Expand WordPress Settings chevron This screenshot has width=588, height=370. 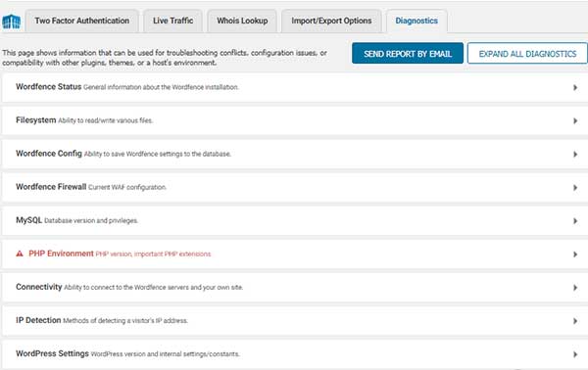click(x=575, y=354)
